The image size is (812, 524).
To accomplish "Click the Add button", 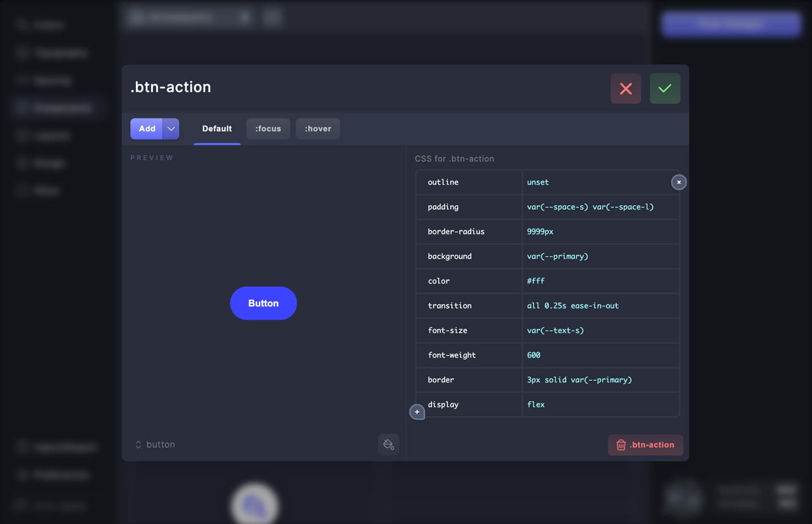I will coord(147,128).
